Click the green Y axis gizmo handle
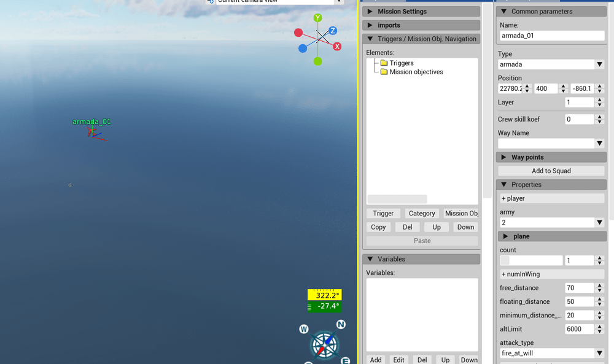 [317, 18]
